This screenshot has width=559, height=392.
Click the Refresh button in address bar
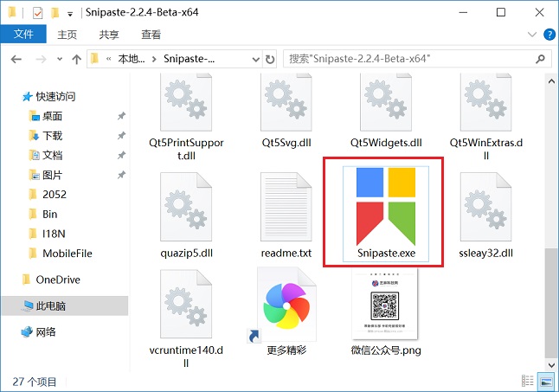[x=270, y=59]
